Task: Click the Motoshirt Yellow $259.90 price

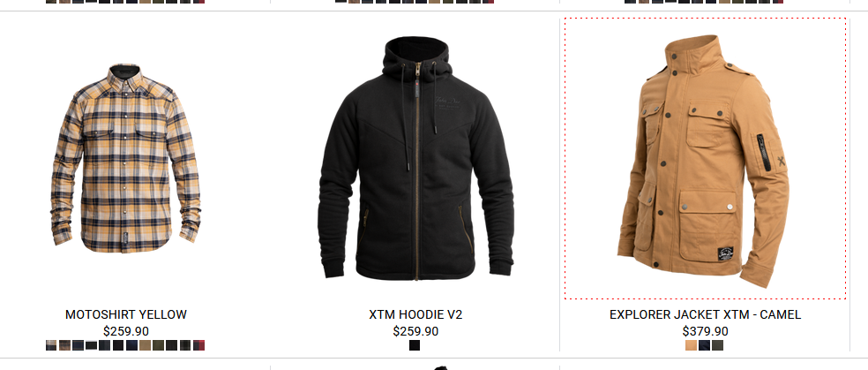Action: pyautogui.click(x=125, y=331)
